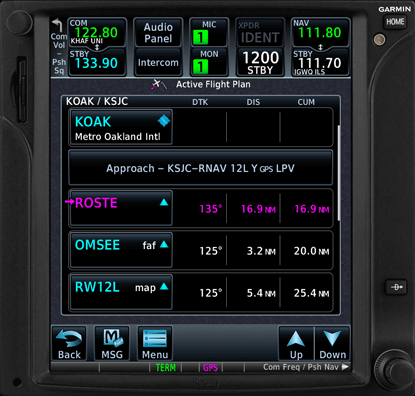Click the flight plan list scrollbar
The width and height of the screenshot is (415, 396).
pos(339,173)
